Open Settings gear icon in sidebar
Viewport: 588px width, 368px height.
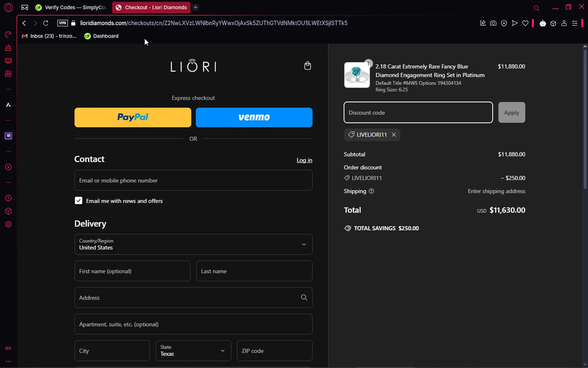(8, 224)
